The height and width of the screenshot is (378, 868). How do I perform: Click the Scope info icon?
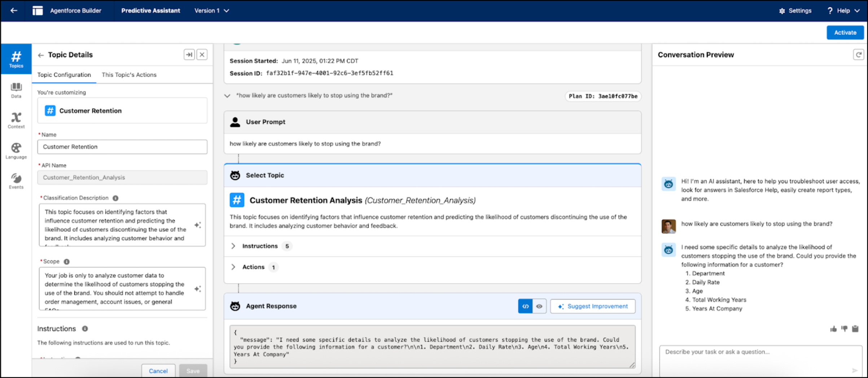point(67,261)
